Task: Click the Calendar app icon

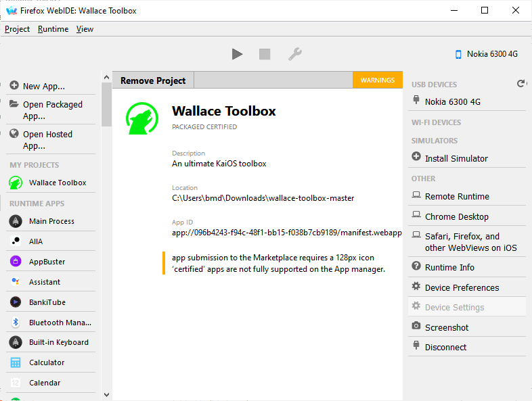Action: (16, 383)
